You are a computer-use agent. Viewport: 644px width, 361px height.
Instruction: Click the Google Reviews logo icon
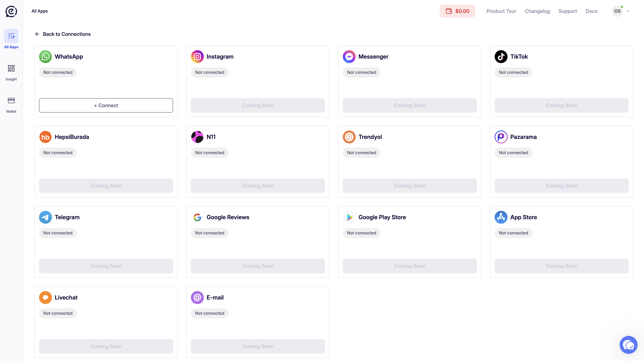point(197,217)
